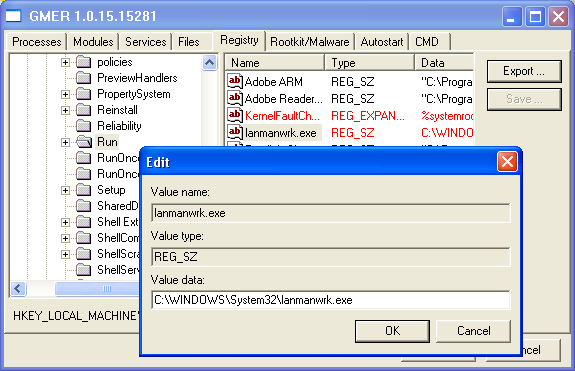This screenshot has height=371, width=575.
Task: Select the Run folder in the tree
Action: [x=107, y=142]
